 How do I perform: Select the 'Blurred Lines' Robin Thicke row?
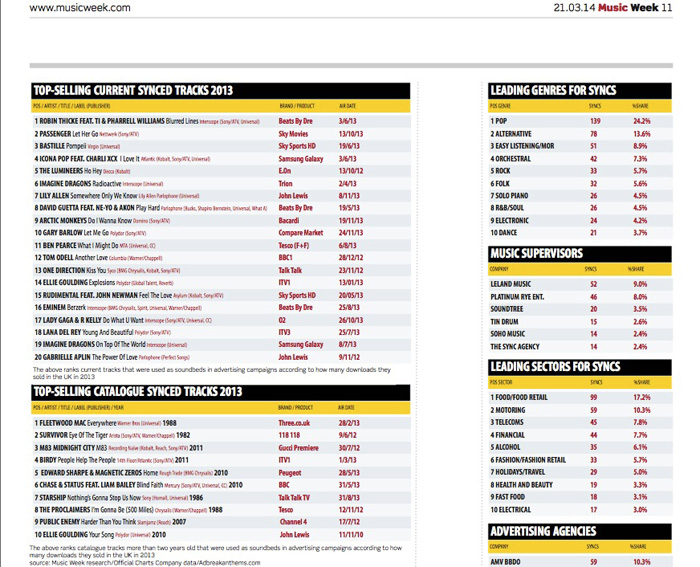(221, 121)
